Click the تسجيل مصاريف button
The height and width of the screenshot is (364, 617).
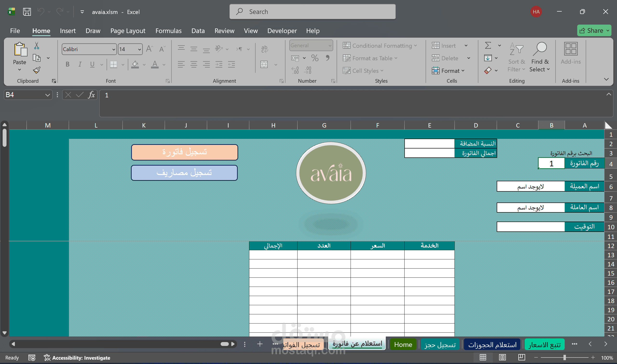pyautogui.click(x=184, y=173)
